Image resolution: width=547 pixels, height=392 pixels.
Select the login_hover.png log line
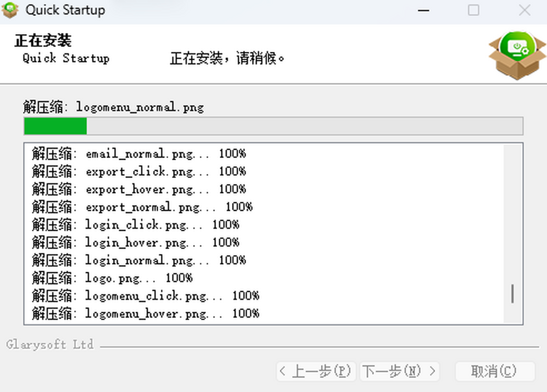pyautogui.click(x=135, y=243)
